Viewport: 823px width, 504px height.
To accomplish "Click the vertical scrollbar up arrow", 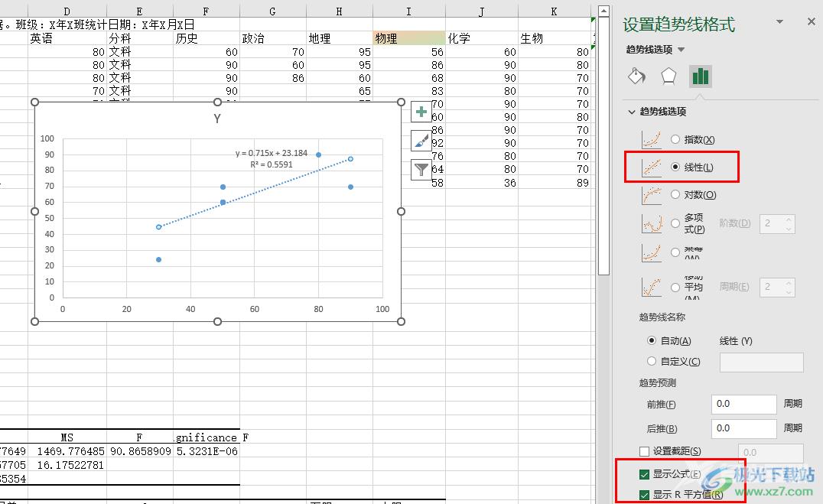I will point(603,11).
